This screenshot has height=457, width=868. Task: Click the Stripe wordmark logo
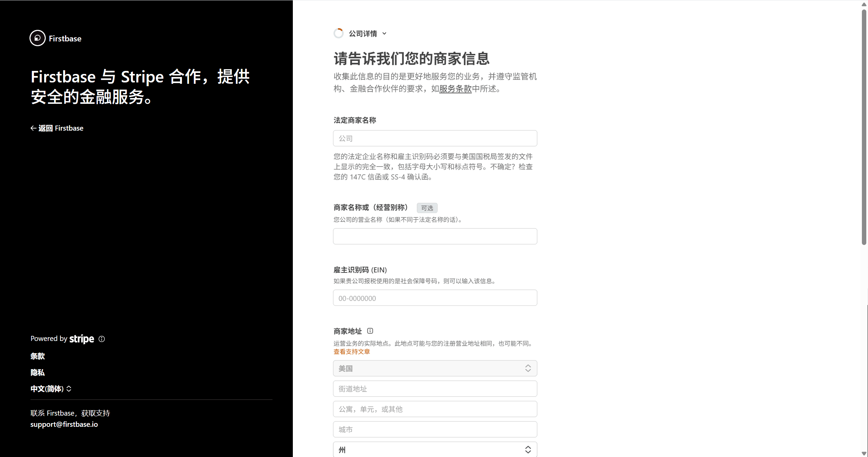coord(82,339)
